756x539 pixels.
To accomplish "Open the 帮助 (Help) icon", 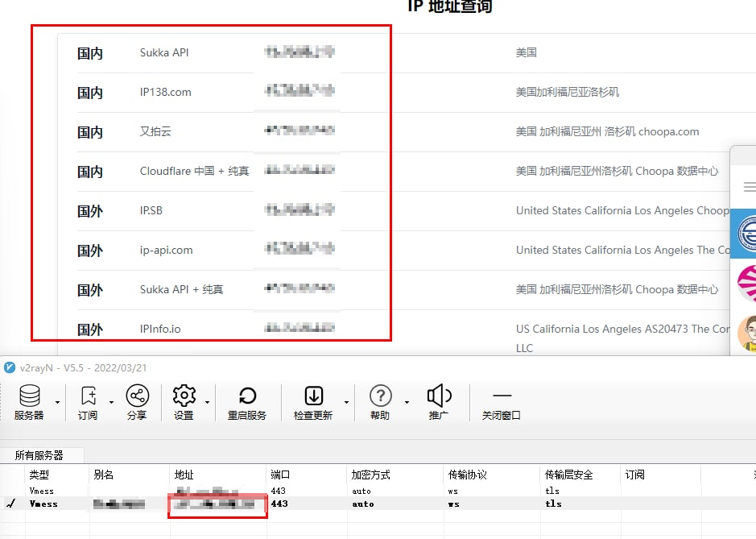I will point(380,396).
